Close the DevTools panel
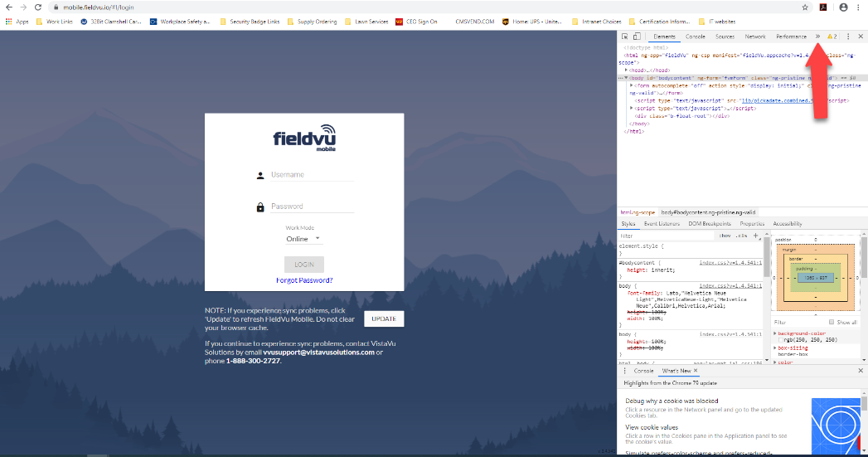Screen dimensions: 868x457 (x=861, y=36)
